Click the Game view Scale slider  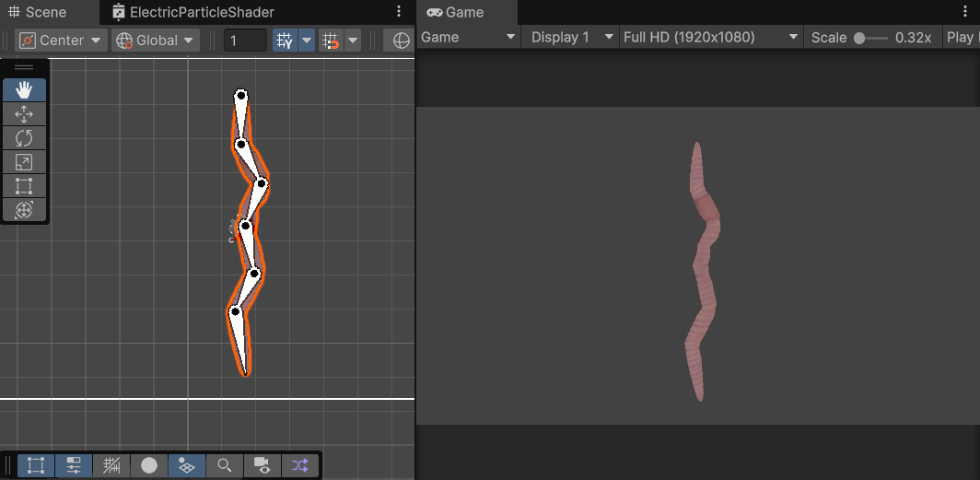[870, 38]
